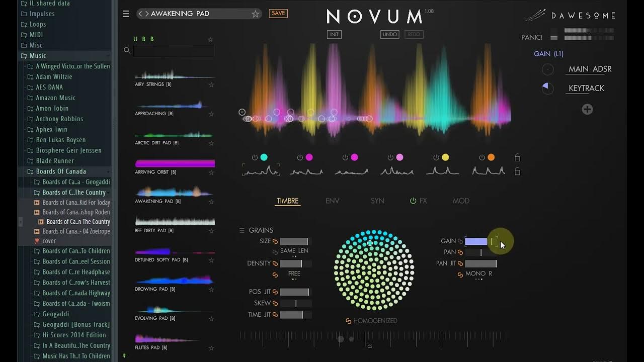644x362 pixels.
Task: Click the link icon next to POS JIT
Action: click(275, 292)
